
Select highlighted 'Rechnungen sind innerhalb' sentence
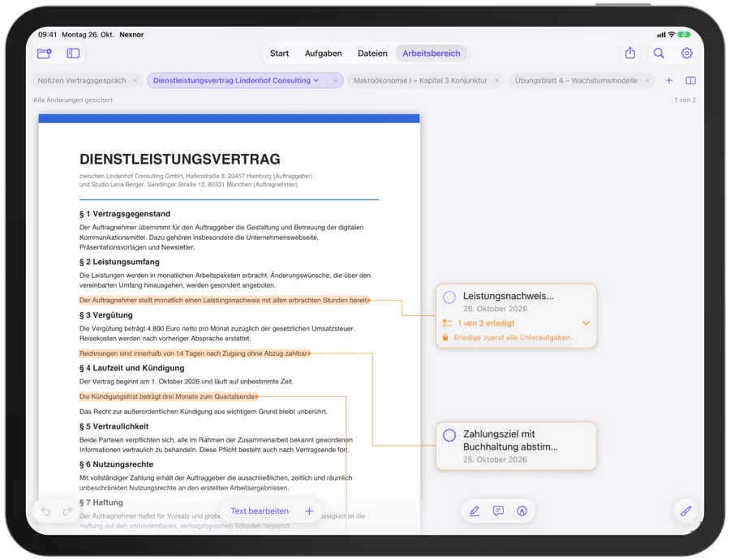pos(195,353)
